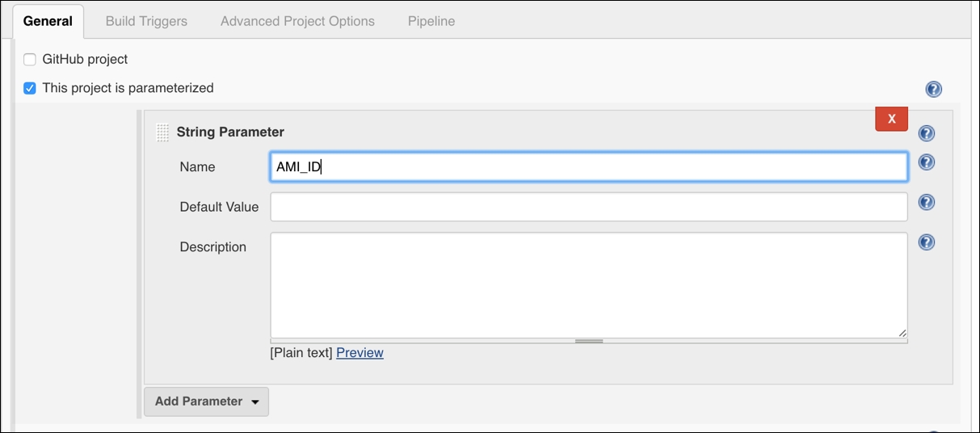This screenshot has height=433, width=980.
Task: Switch to Advanced Project Options tab
Action: coord(297,21)
